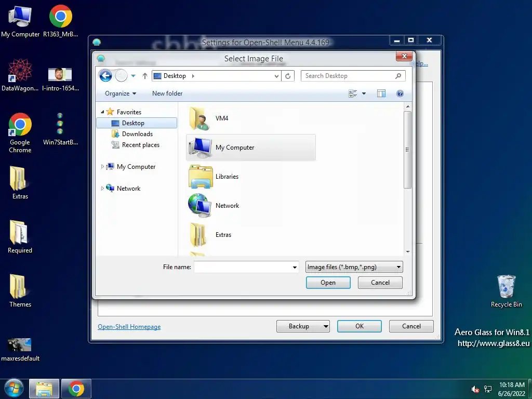The height and width of the screenshot is (399, 532).
Task: Select Recent places in navigation pane
Action: (140, 145)
